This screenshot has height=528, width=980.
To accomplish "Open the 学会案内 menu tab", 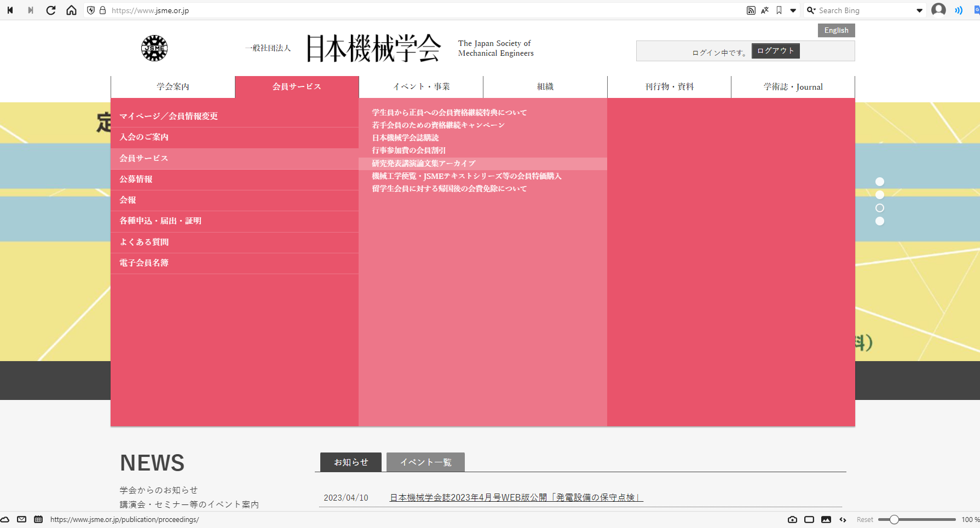I will [x=173, y=87].
